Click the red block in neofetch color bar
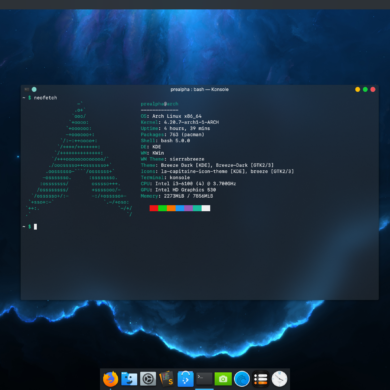Screen dimensions: 390x390 [x=154, y=208]
